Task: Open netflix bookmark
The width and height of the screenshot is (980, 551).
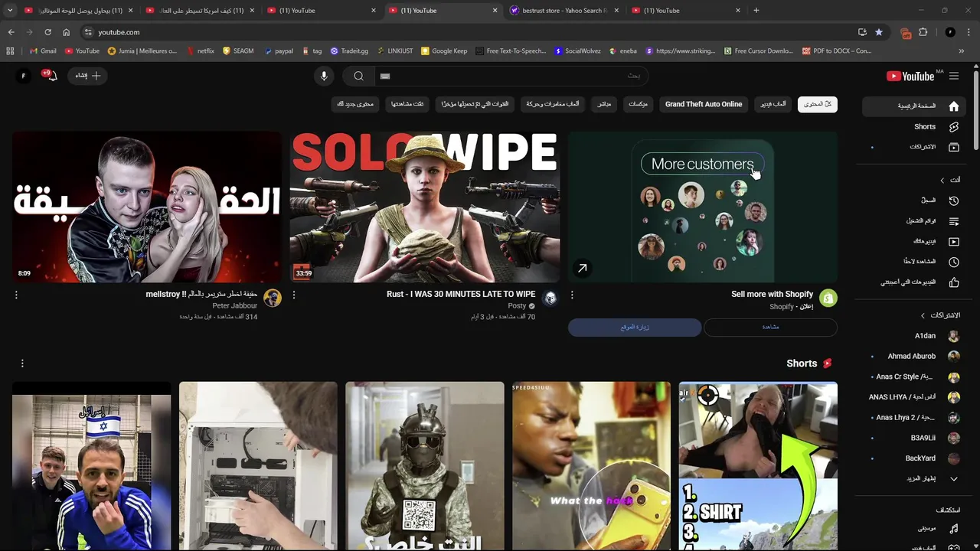Action: [201, 51]
